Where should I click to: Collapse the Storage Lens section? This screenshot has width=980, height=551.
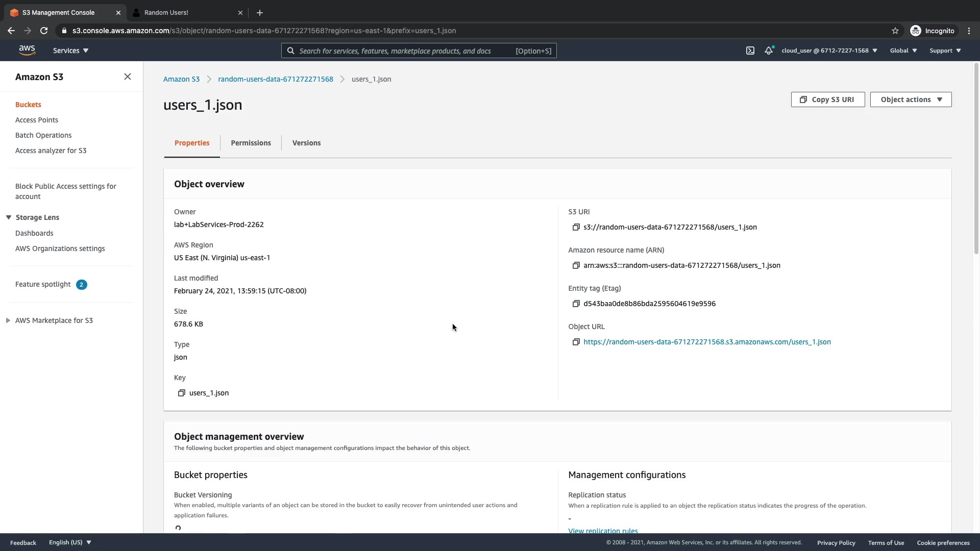pyautogui.click(x=9, y=217)
